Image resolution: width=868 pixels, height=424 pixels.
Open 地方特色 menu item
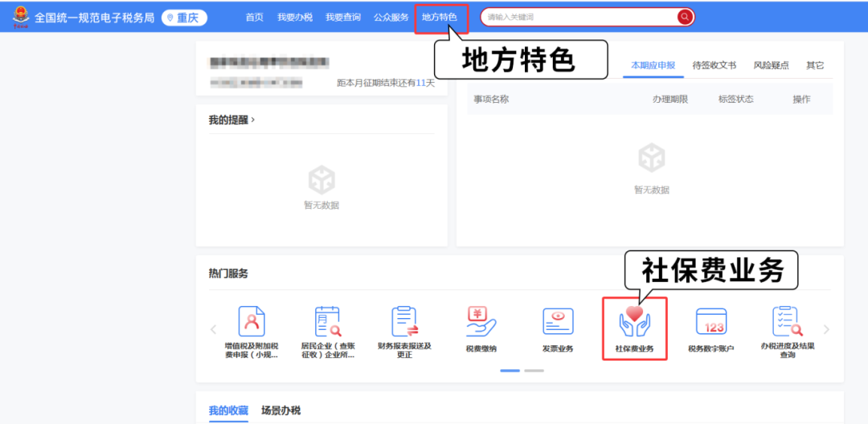coord(439,17)
